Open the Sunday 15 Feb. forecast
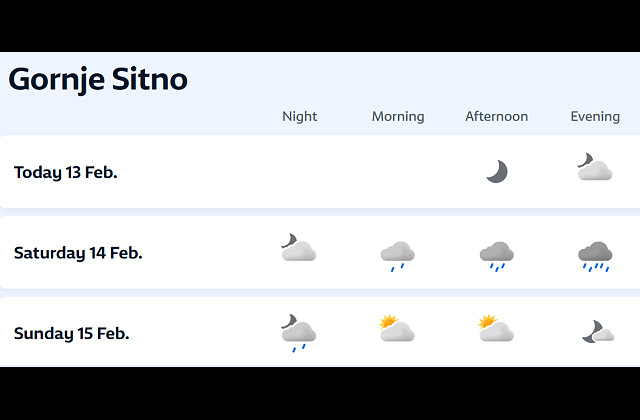640x420 pixels. click(x=72, y=333)
